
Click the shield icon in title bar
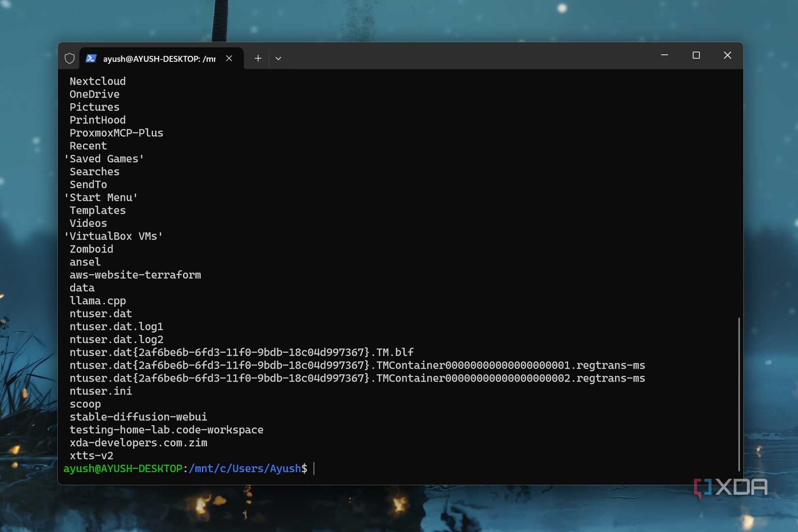pos(70,59)
